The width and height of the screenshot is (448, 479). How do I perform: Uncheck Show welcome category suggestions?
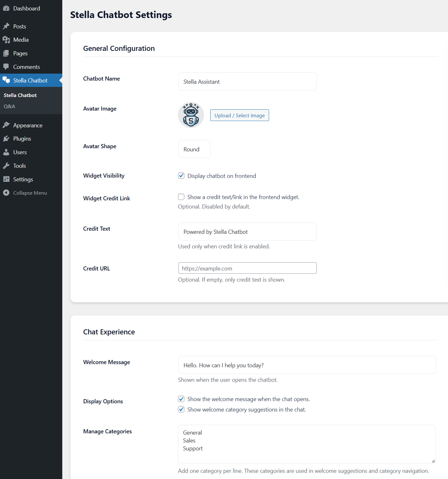tap(181, 409)
